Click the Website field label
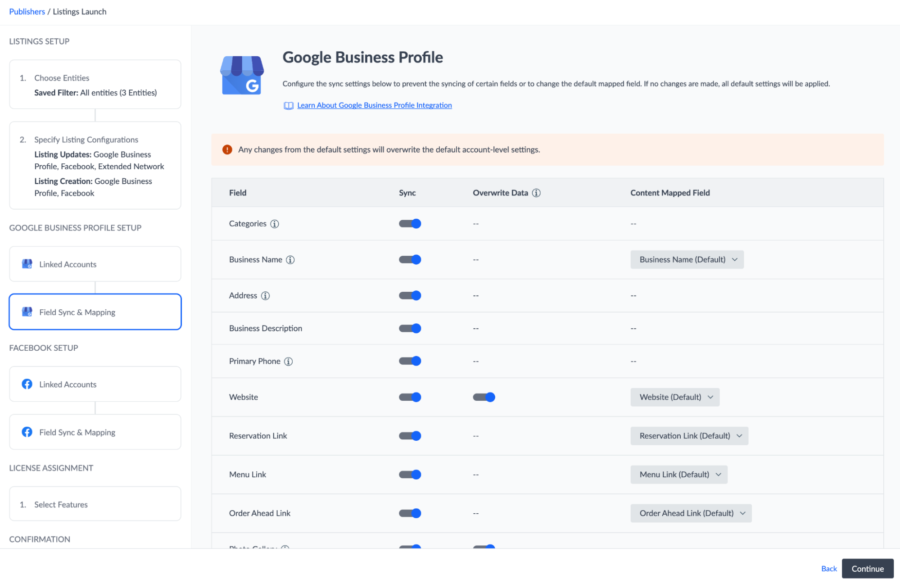 [244, 397]
